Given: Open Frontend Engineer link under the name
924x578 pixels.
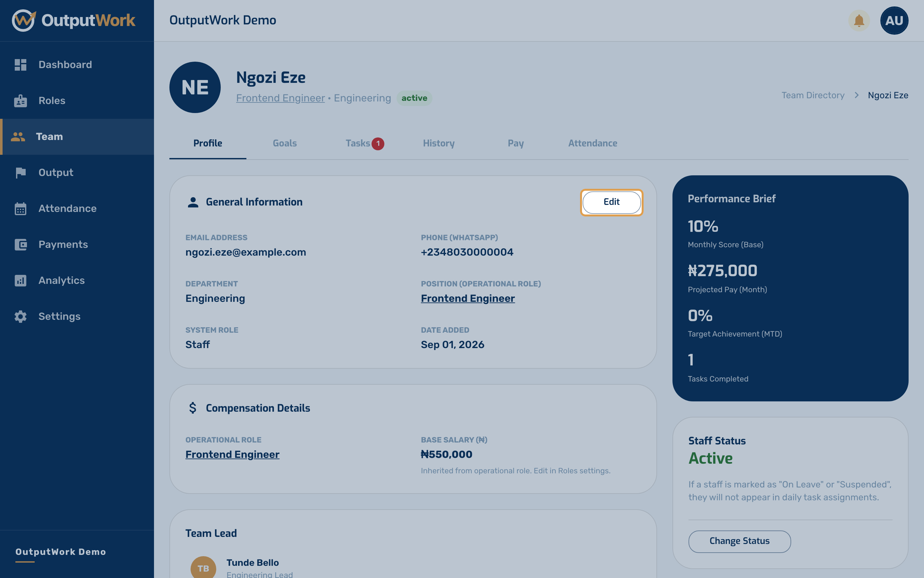Looking at the screenshot, I should coord(280,98).
